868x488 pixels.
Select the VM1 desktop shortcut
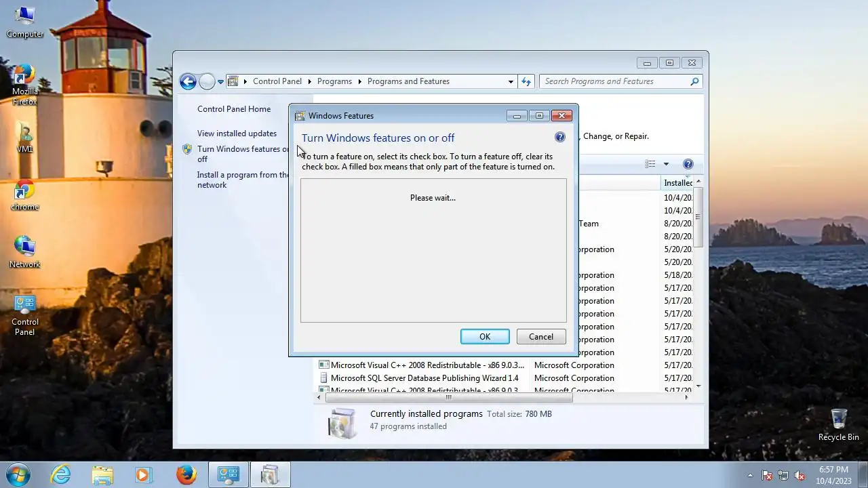coord(24,138)
